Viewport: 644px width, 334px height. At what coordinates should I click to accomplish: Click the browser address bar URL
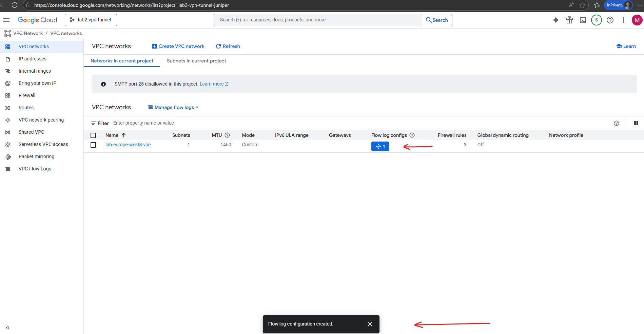(x=132, y=5)
